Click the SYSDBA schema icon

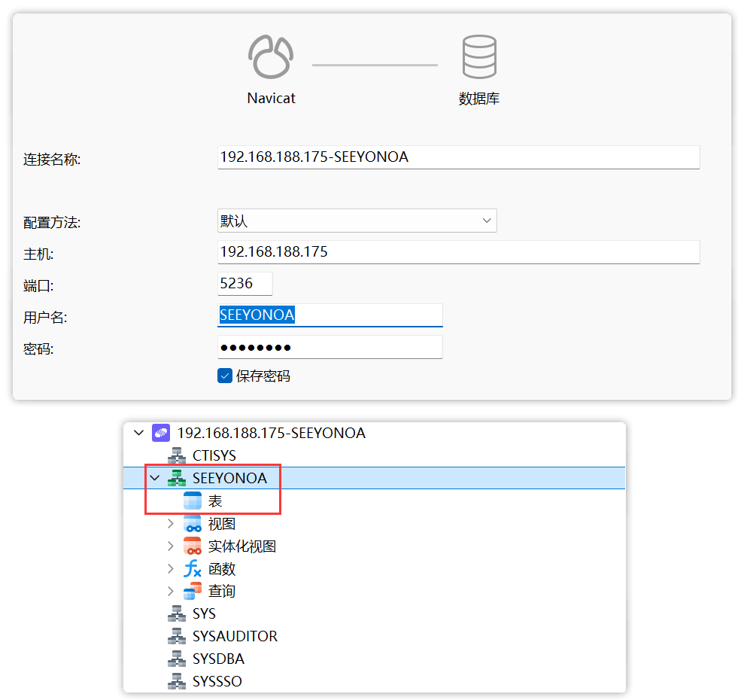click(177, 659)
